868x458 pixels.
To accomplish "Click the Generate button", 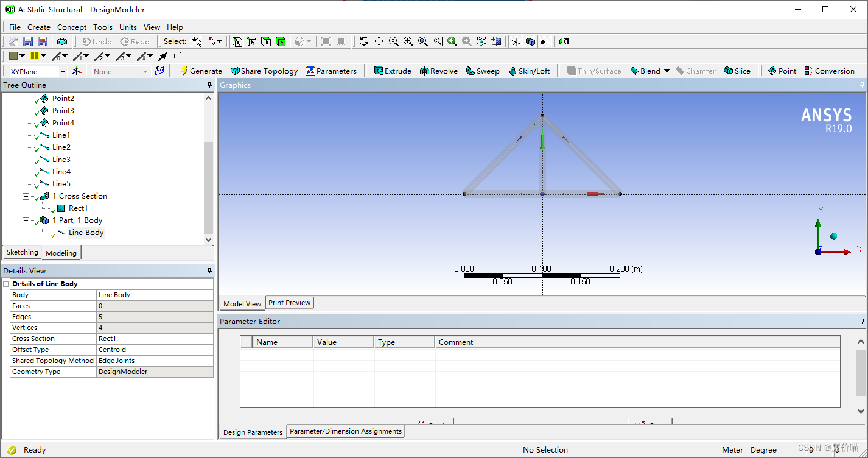I will [201, 71].
